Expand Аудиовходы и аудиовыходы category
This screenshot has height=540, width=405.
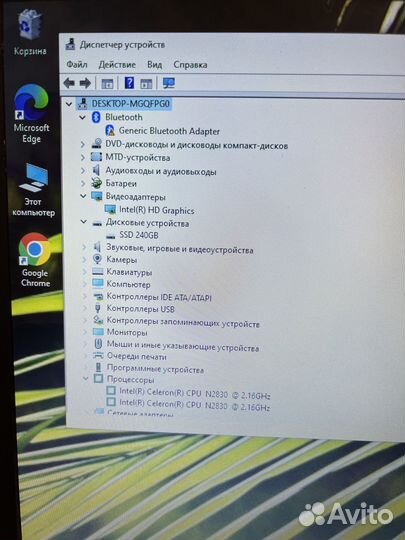(83, 170)
